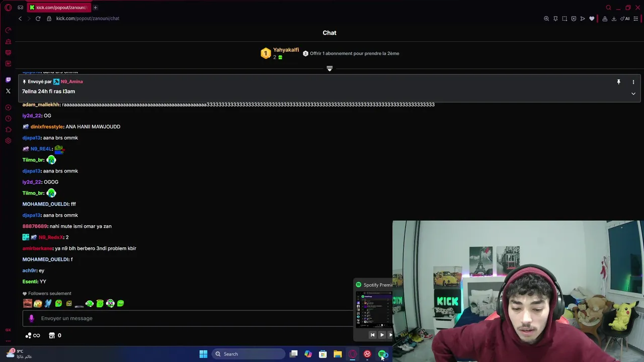Go back to the previous page
This screenshot has height=362, width=644.
(20, 19)
